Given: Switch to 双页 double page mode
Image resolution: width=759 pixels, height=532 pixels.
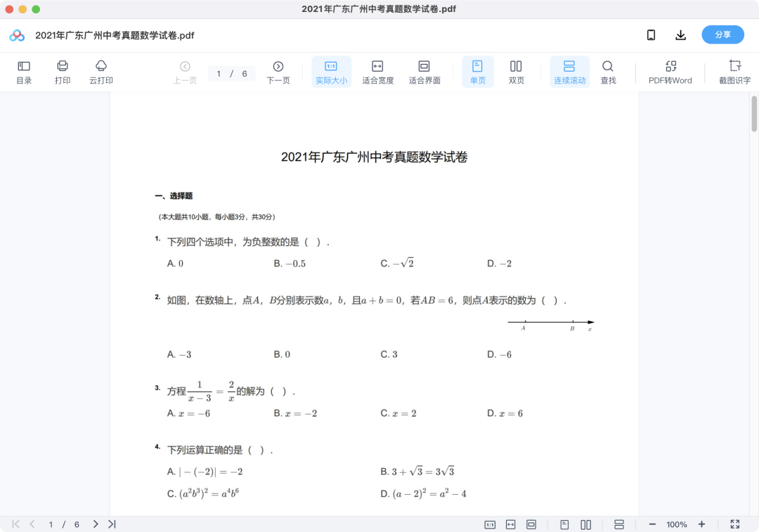Looking at the screenshot, I should [x=516, y=72].
